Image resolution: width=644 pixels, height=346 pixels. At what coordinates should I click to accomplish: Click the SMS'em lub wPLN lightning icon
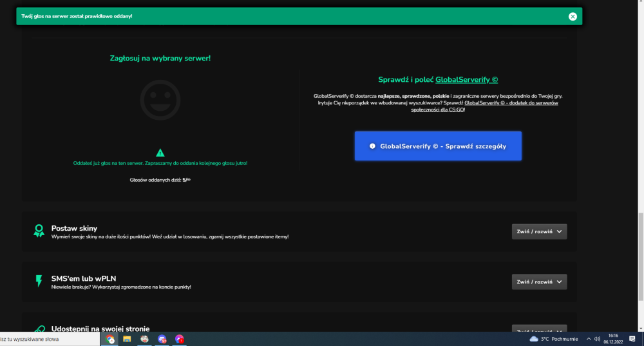pos(39,281)
